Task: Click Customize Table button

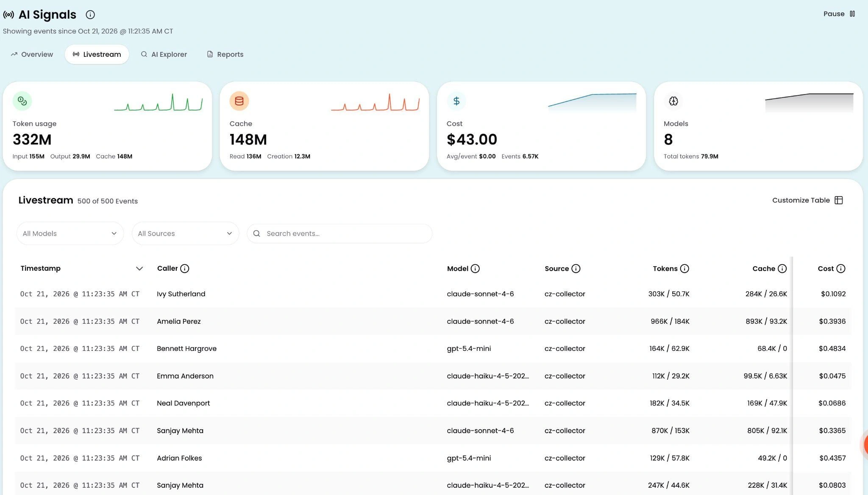Action: [x=807, y=200]
